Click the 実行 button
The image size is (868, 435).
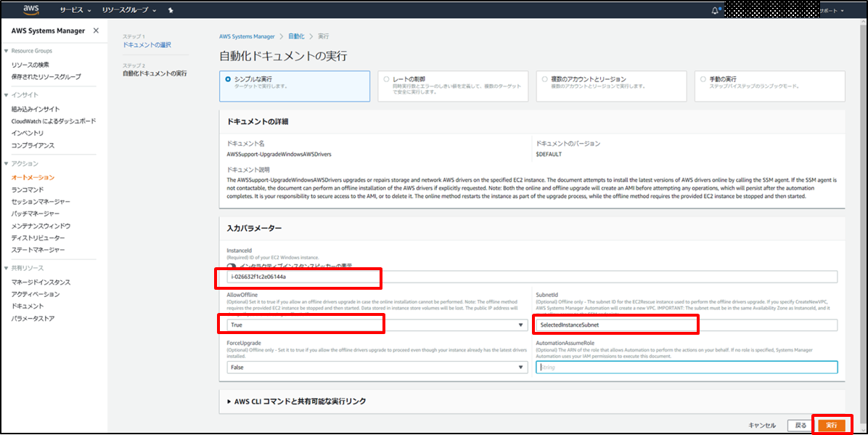832,425
